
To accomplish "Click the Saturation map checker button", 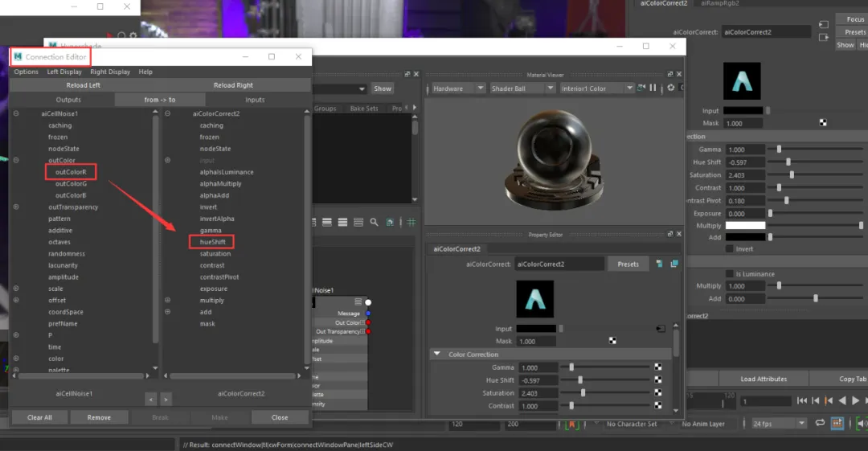I will click(657, 393).
